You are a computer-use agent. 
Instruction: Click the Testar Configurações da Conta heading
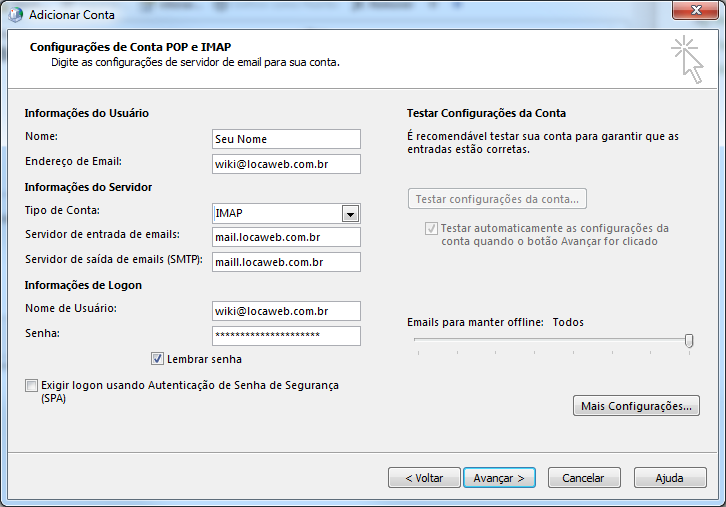(486, 113)
